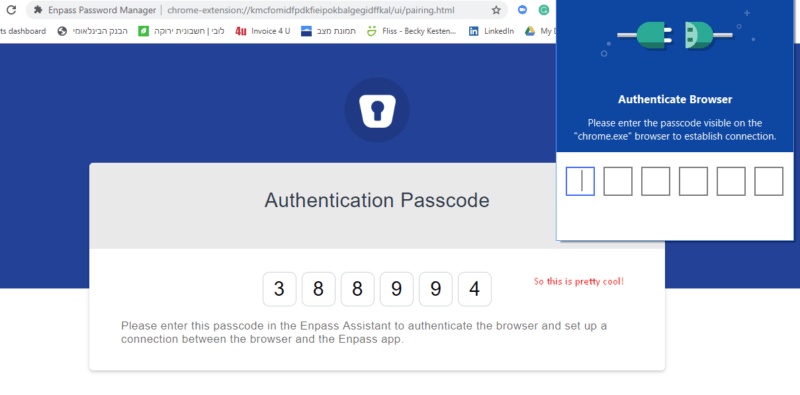Image resolution: width=800 pixels, height=395 pixels.
Task: Open the dashboard bookmark
Action: point(22,31)
